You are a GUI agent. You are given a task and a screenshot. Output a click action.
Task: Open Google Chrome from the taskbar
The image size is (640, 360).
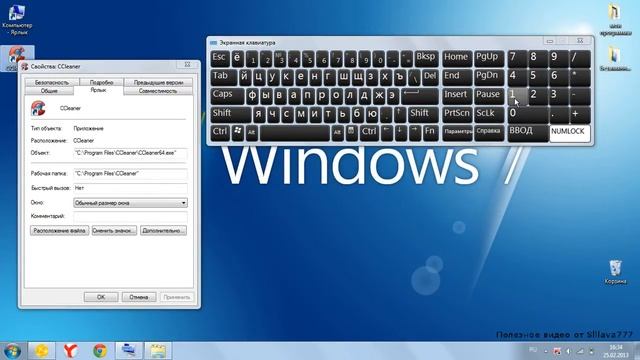[x=100, y=351]
